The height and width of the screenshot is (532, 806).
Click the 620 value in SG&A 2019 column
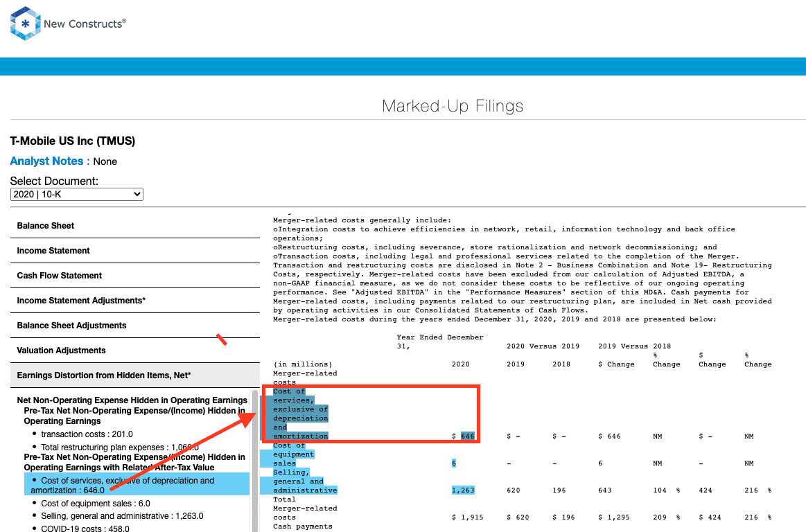(514, 490)
